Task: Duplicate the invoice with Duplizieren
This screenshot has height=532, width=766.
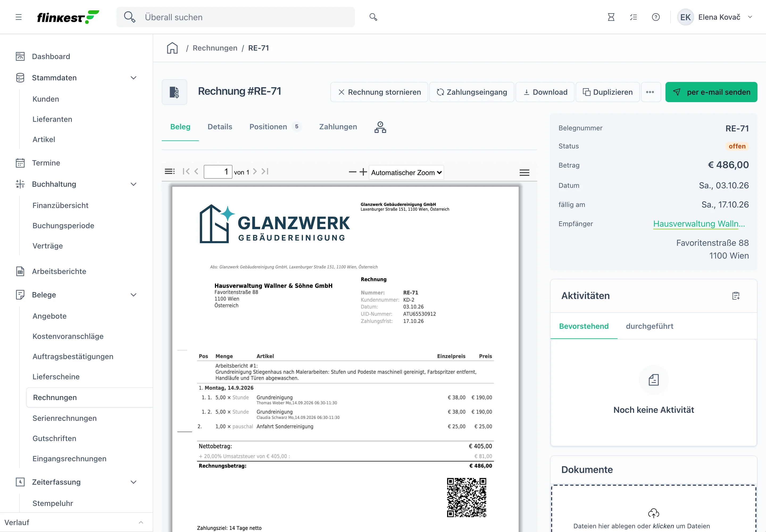Action: pos(607,92)
